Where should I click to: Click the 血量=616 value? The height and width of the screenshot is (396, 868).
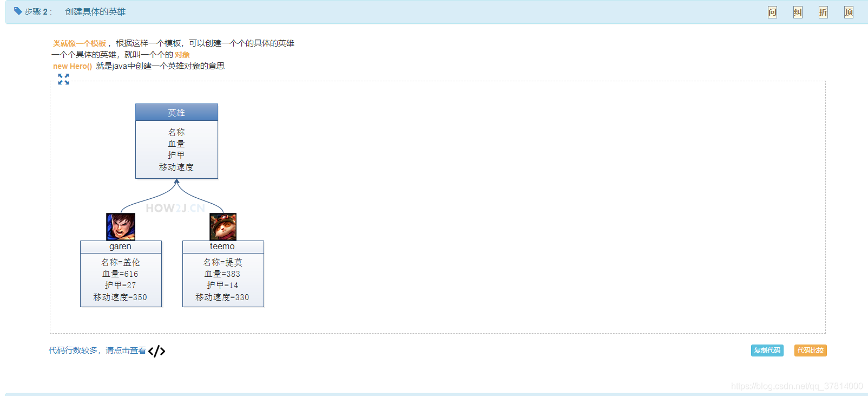[x=121, y=274]
